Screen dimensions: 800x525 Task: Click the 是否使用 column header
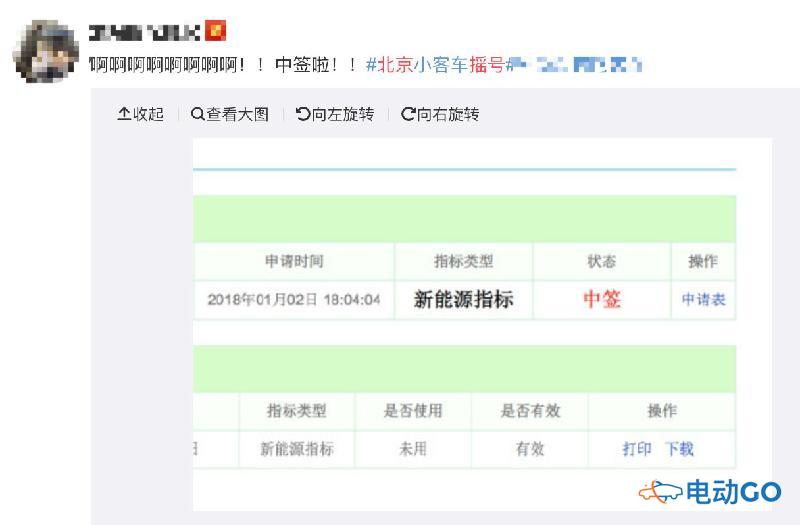click(x=413, y=411)
